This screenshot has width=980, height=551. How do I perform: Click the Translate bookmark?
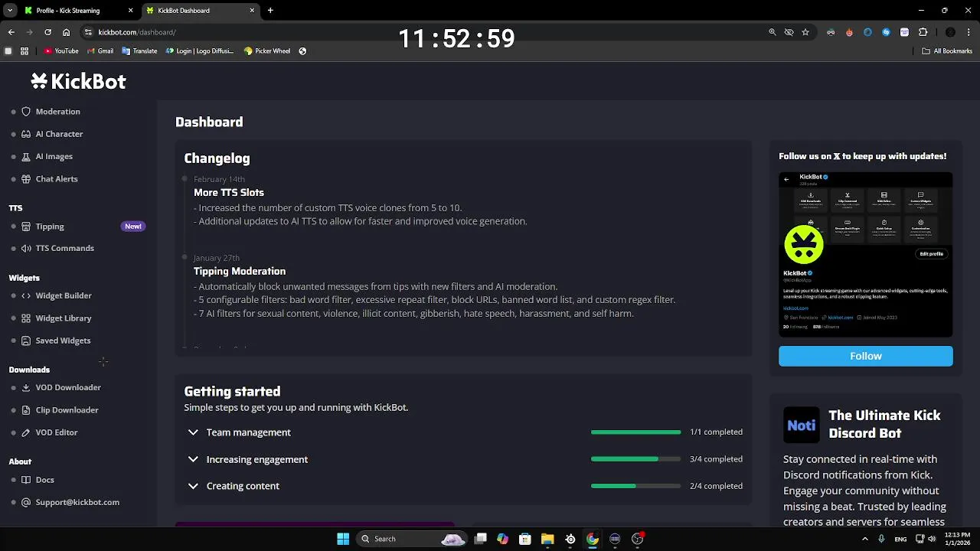[139, 51]
